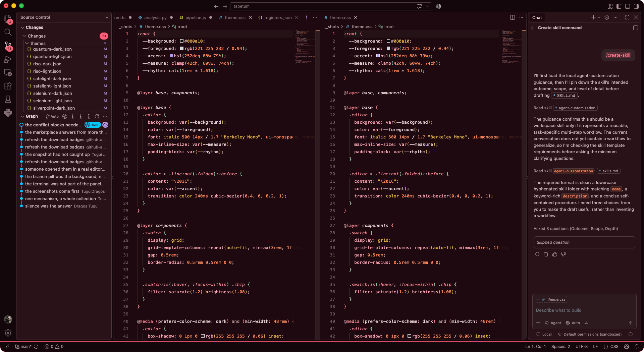Refresh the source control Graph
The width and height of the screenshot is (644, 352).
pyautogui.click(x=97, y=116)
